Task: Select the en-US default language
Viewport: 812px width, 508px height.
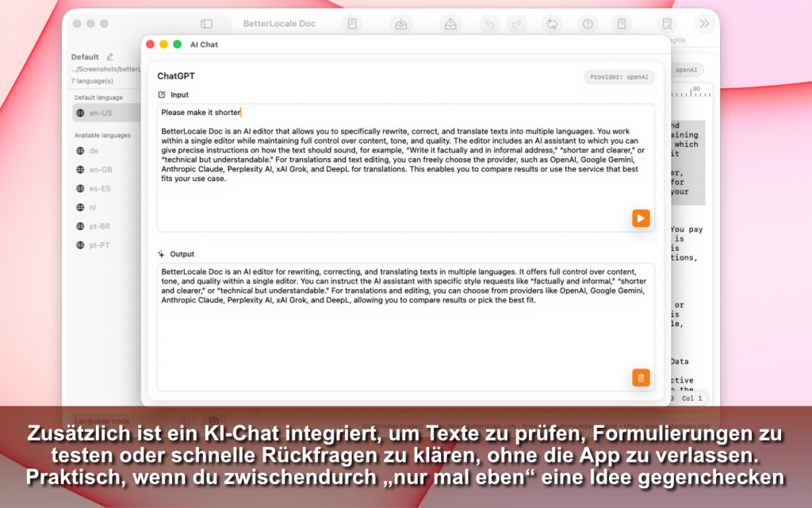Action: pyautogui.click(x=101, y=113)
